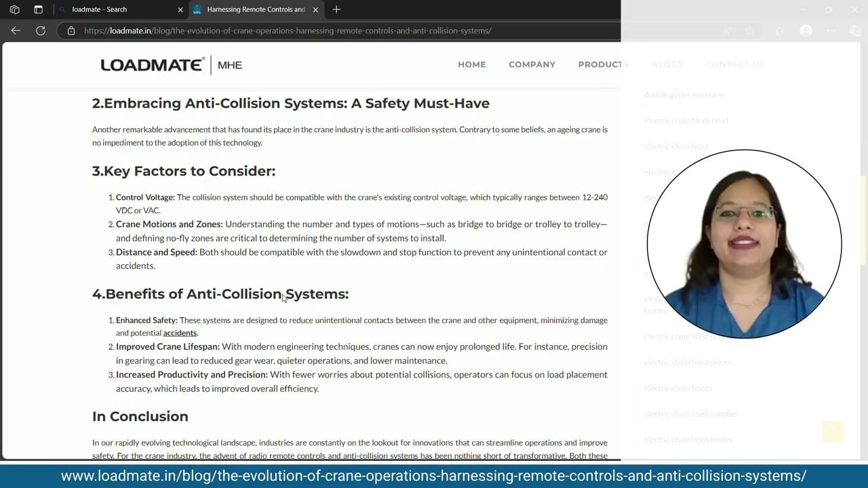Open the BLOGS navigation menu item

[667, 64]
